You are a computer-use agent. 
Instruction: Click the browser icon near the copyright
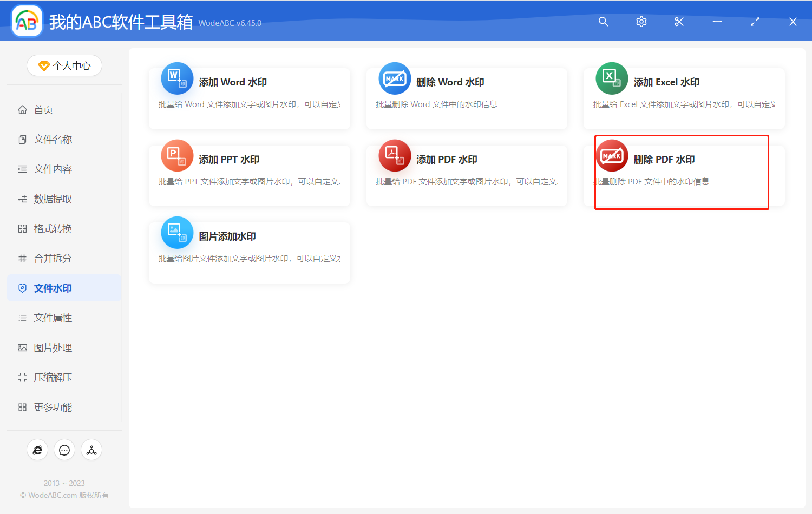click(x=37, y=450)
